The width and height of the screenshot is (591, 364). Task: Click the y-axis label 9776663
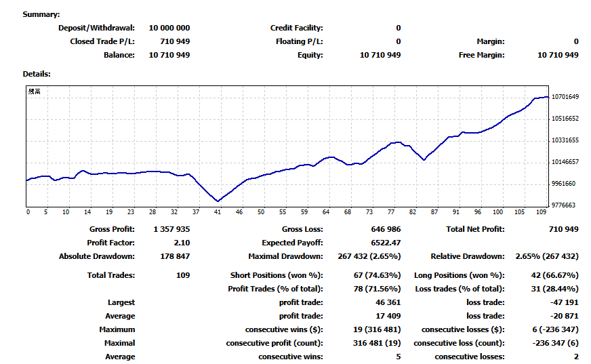[565, 205]
